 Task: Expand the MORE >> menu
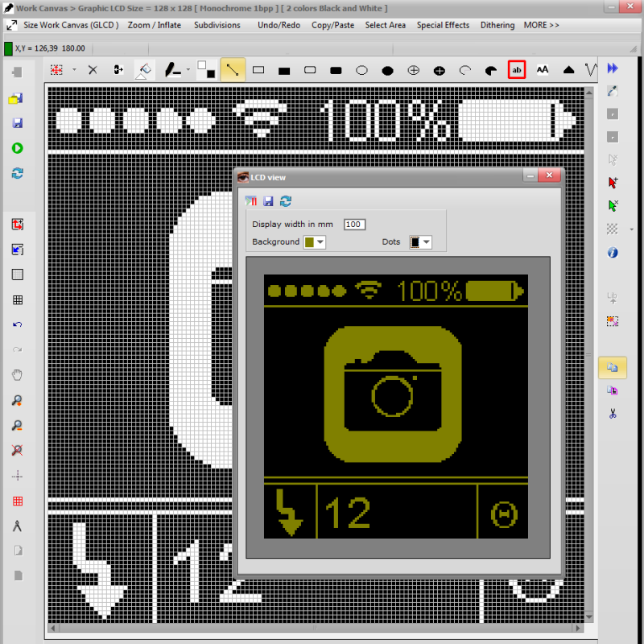click(541, 25)
